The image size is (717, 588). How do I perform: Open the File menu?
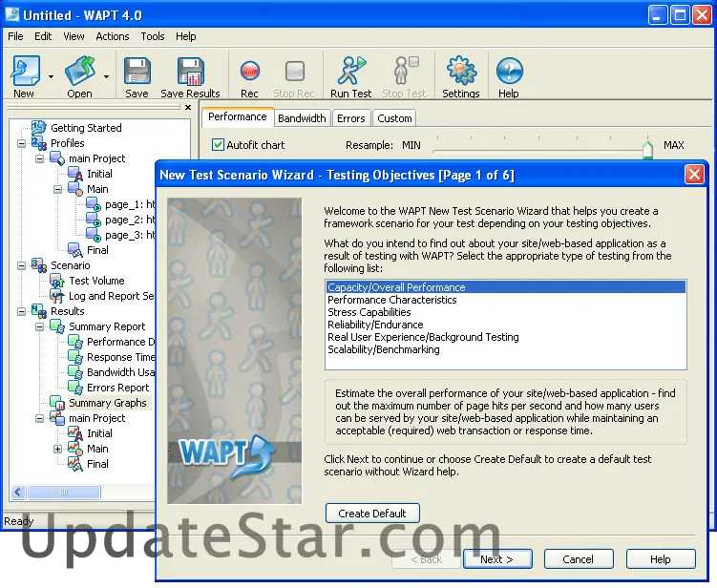point(15,36)
